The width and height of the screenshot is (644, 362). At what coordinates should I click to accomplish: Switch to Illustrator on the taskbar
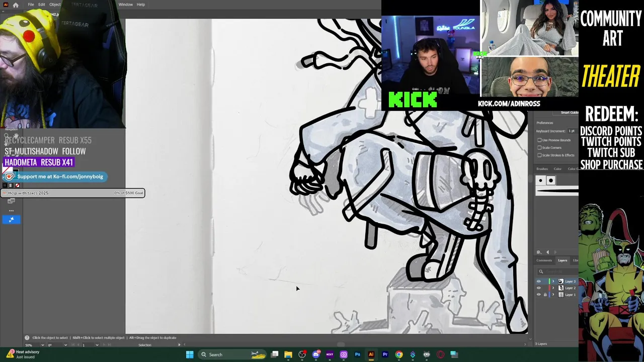tap(371, 354)
